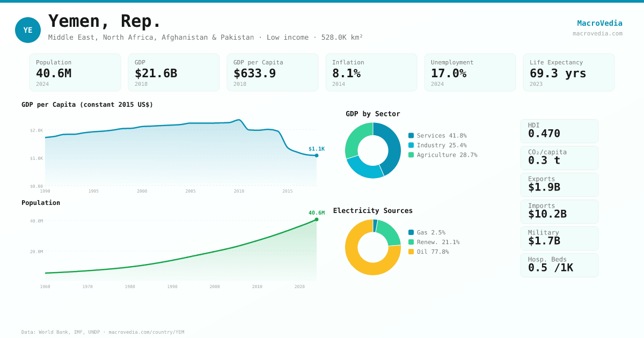Click the HDI 0.470 tile
644x338 pixels.
[559, 131]
